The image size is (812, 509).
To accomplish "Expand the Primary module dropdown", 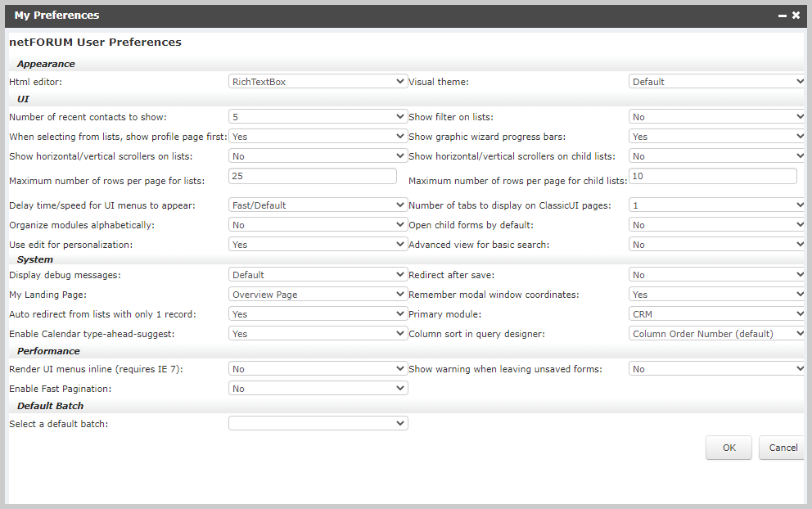I will tap(715, 313).
